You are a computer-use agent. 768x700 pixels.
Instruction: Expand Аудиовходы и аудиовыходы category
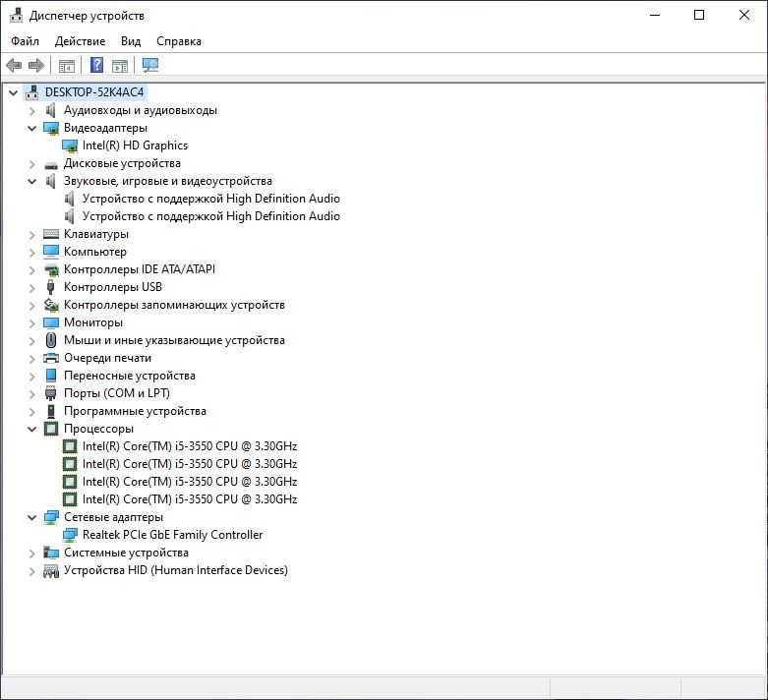click(x=31, y=111)
